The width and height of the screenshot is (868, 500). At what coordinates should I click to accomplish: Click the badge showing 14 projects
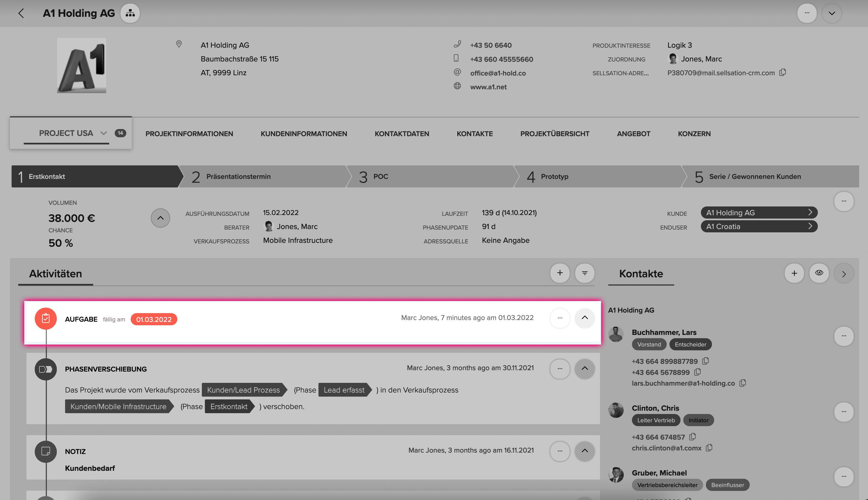click(120, 133)
